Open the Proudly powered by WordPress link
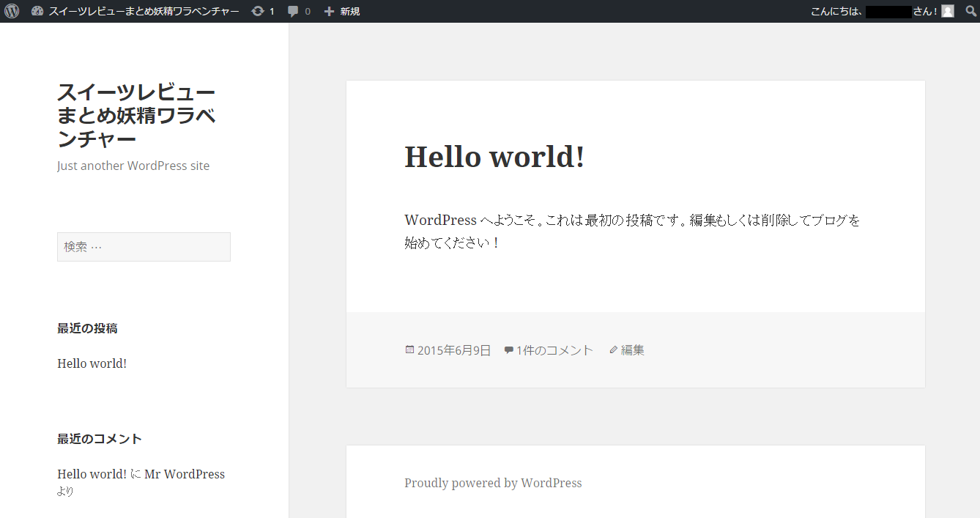Viewport: 980px width, 518px height. pyautogui.click(x=493, y=483)
